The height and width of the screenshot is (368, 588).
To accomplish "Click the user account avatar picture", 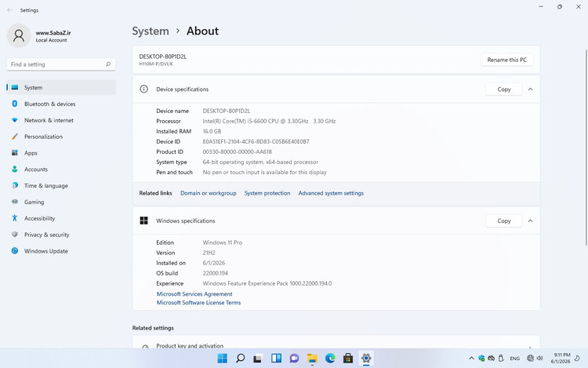I will (x=19, y=35).
